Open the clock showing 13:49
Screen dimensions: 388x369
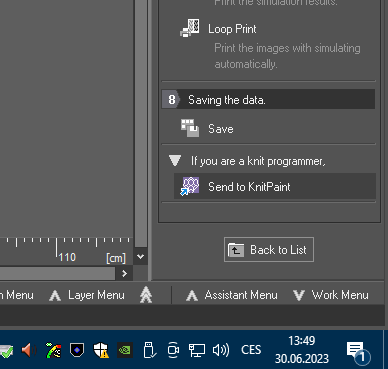coord(302,350)
